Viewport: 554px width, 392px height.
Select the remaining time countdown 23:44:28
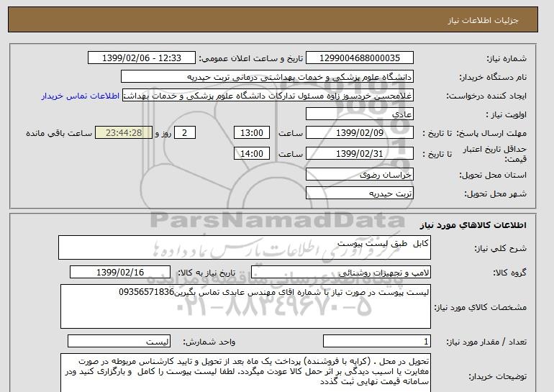(124, 133)
